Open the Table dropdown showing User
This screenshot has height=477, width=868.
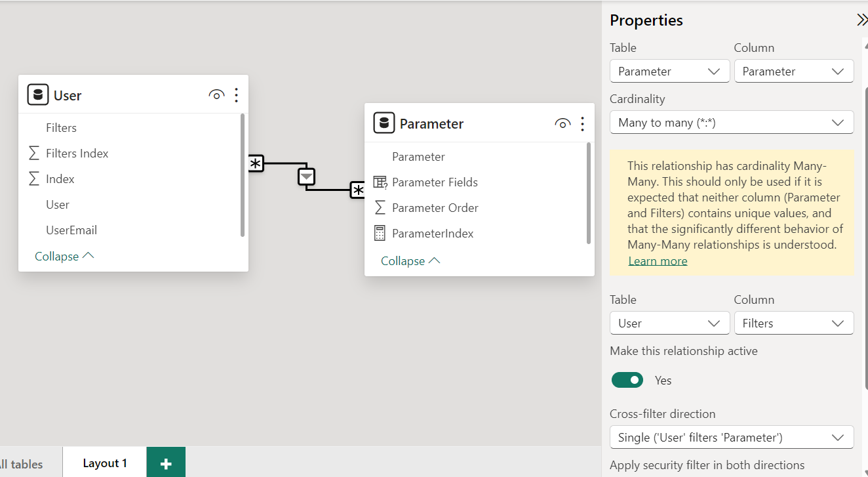tap(670, 323)
